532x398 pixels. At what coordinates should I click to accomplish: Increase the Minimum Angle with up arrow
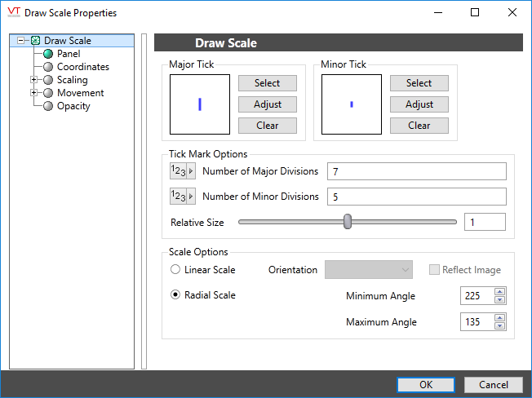(x=500, y=292)
